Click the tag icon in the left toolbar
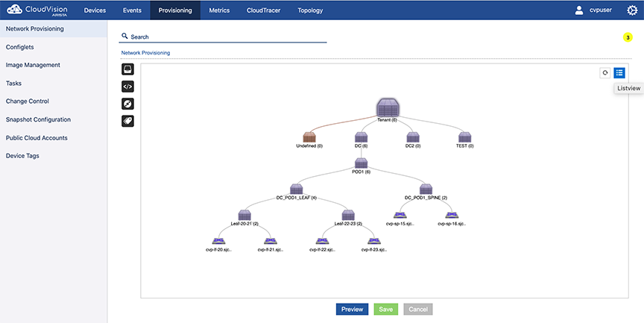The width and height of the screenshot is (644, 323). [127, 121]
